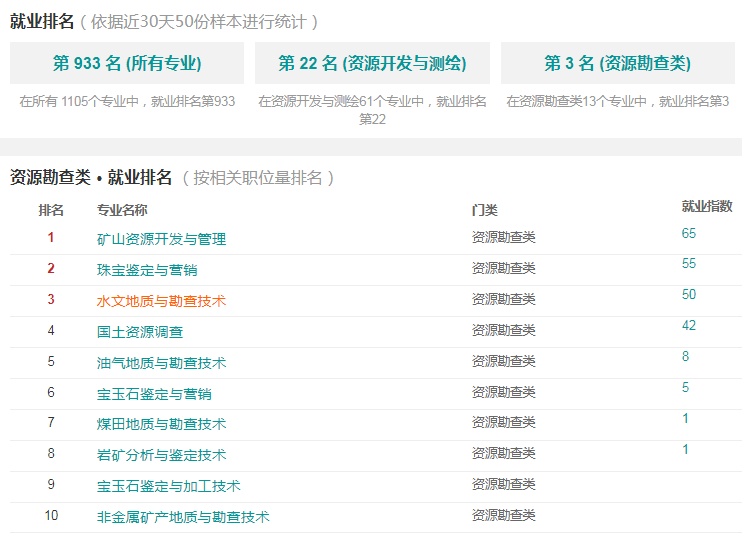Image resolution: width=742 pixels, height=538 pixels.
Task: Click rank number 8 in the table
Action: click(51, 454)
